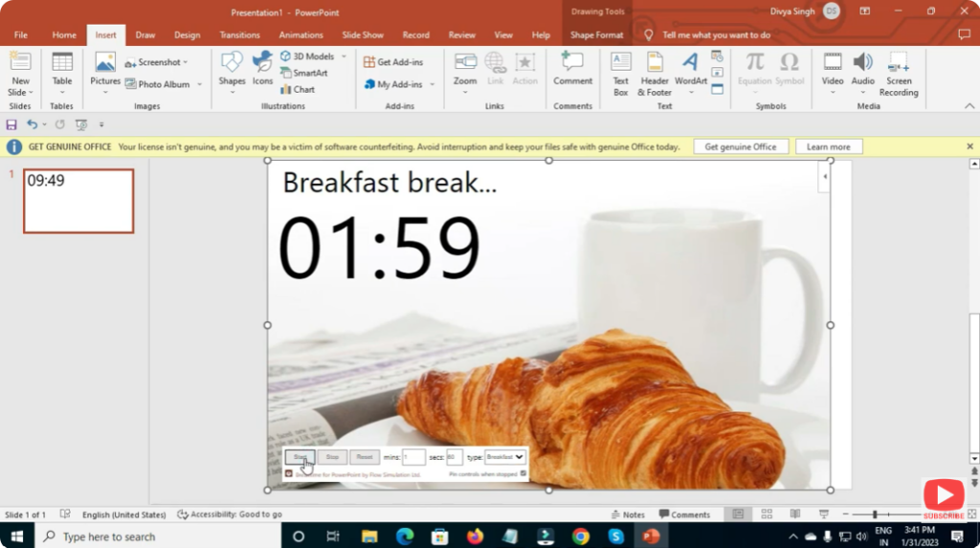Open the Pictures insert tool
980x548 pixels.
pyautogui.click(x=105, y=74)
